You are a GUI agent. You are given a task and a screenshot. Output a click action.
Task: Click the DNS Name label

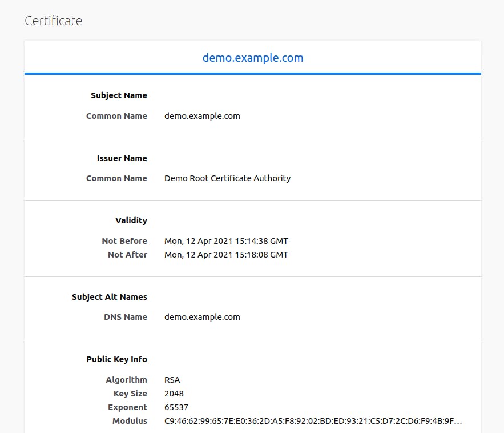pyautogui.click(x=125, y=317)
